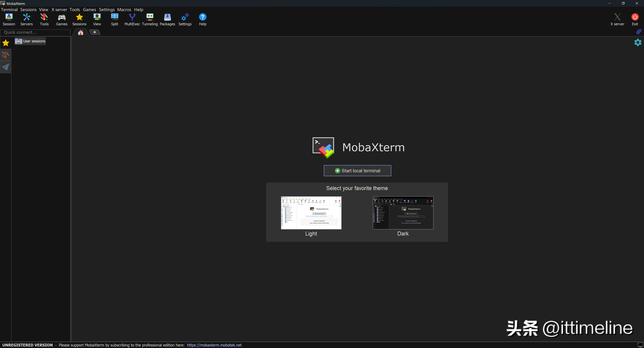Click the Servers toolbar icon
This screenshot has width=644, height=348.
26,19
